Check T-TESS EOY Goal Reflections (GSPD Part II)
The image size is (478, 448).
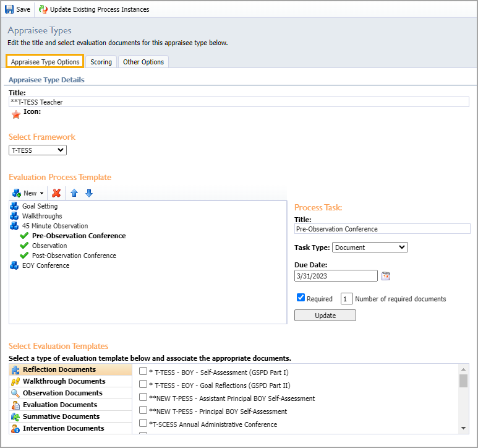143,384
